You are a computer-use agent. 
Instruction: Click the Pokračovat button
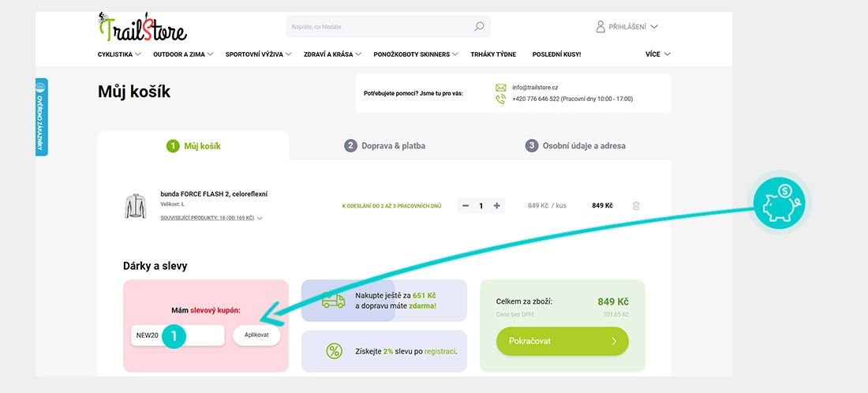pos(563,341)
